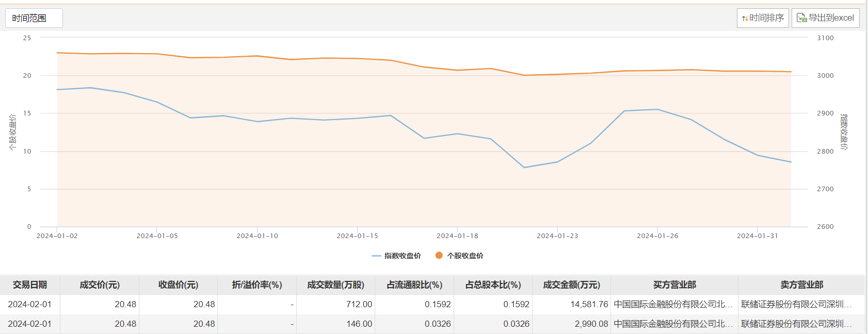The width and height of the screenshot is (868, 334).
Task: Toggle the 个股收盘价 legend entry
Action: (459, 256)
